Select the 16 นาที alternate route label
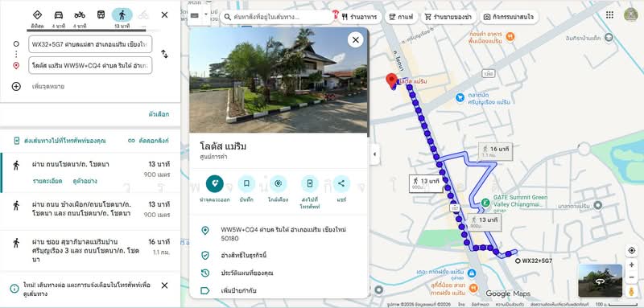Image resolution: width=644 pixels, height=308 pixels. pos(495,151)
